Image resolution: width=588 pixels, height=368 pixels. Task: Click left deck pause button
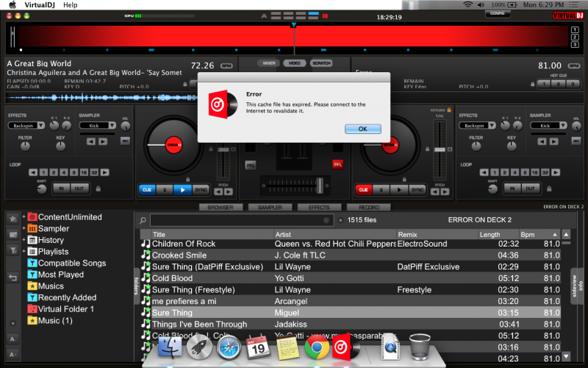pyautogui.click(x=165, y=190)
